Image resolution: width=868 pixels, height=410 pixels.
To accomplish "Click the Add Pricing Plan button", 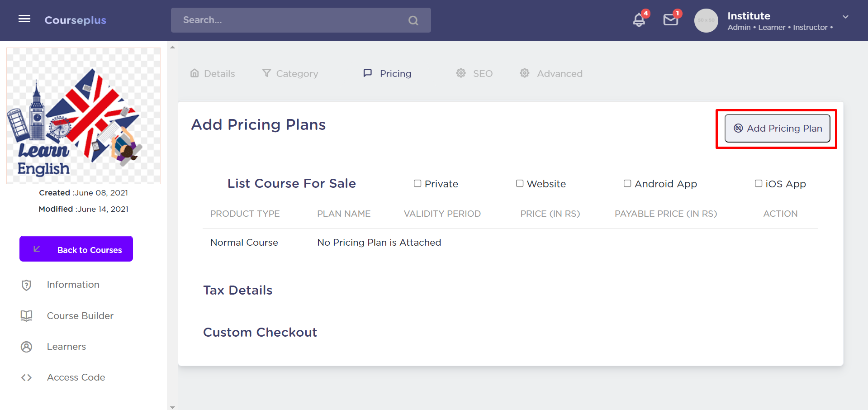I will click(x=777, y=129).
